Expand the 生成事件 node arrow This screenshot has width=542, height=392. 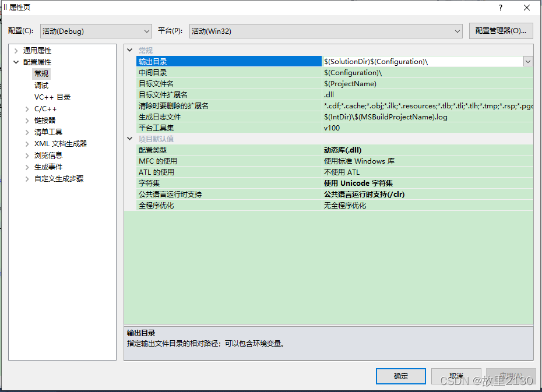[x=27, y=168]
